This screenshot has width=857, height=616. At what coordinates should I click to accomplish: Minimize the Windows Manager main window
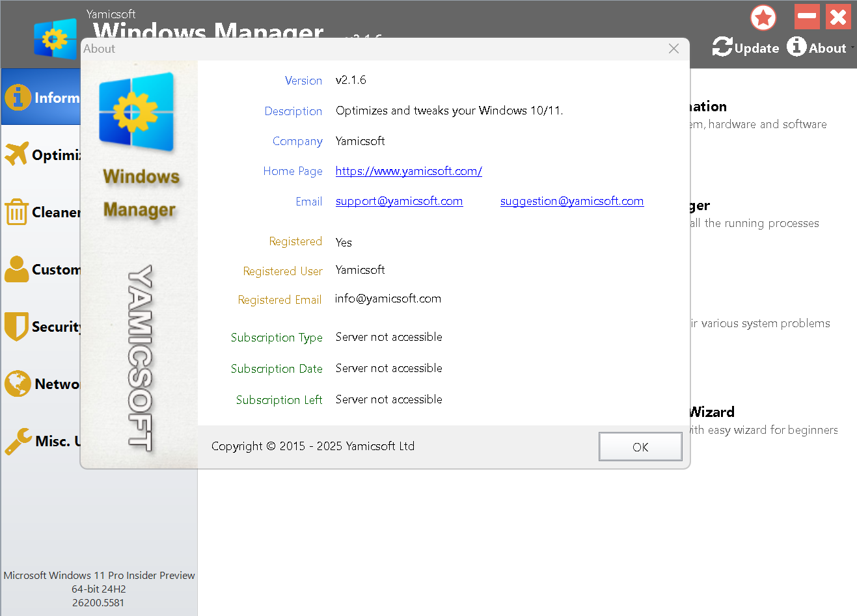coord(807,16)
